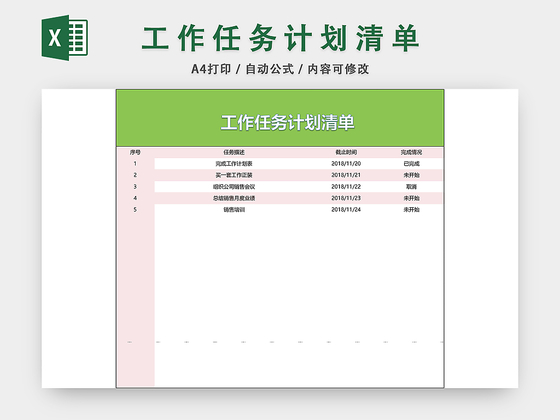Click the large heading 工作任务计划清单 at top
560x420 pixels.
point(280,38)
